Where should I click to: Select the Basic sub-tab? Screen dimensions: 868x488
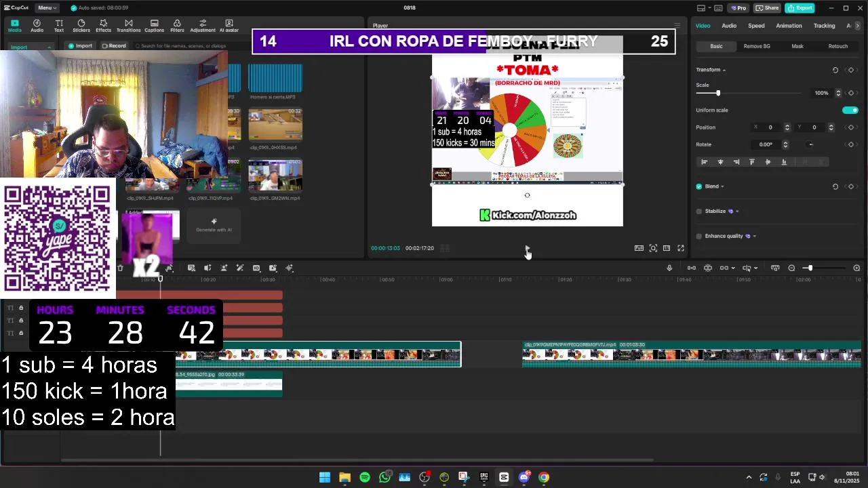pyautogui.click(x=716, y=46)
